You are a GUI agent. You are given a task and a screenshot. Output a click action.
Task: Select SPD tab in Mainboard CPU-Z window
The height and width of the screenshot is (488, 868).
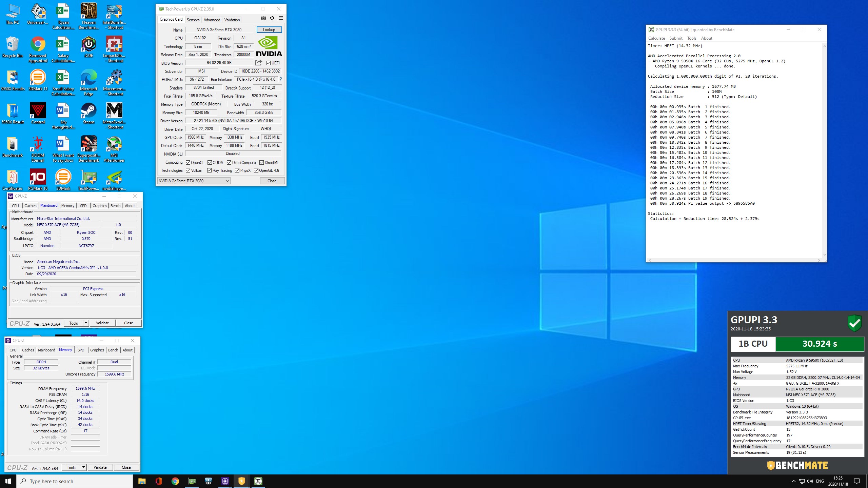pyautogui.click(x=83, y=206)
